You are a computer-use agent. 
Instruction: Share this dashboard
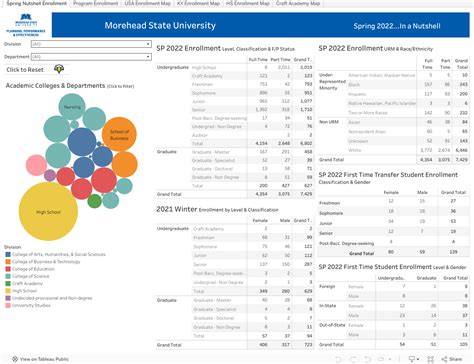pyautogui.click(x=452, y=359)
